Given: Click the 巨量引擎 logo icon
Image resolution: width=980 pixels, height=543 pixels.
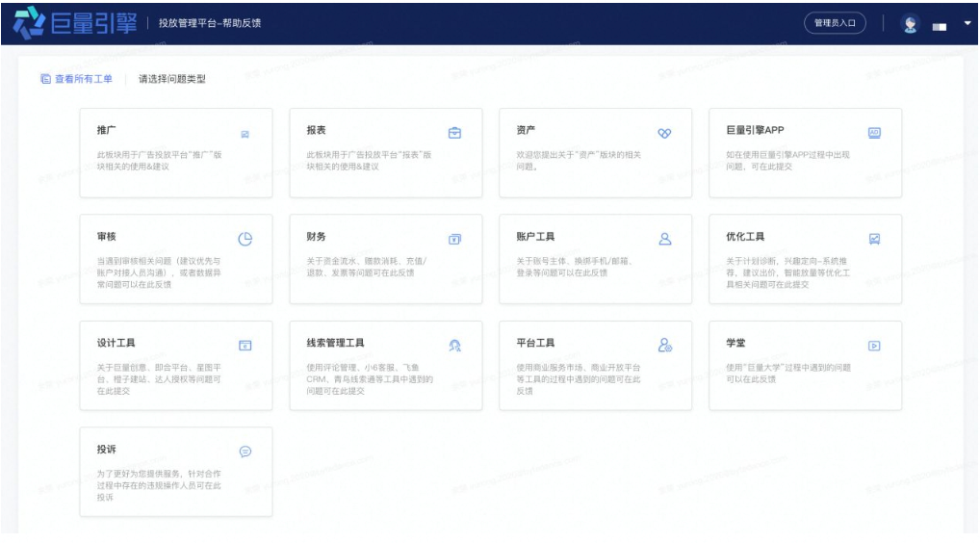Looking at the screenshot, I should 30,22.
